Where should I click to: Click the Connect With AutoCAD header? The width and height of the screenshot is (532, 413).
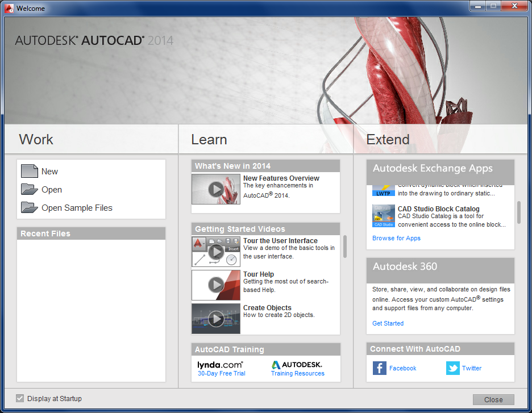click(440, 349)
